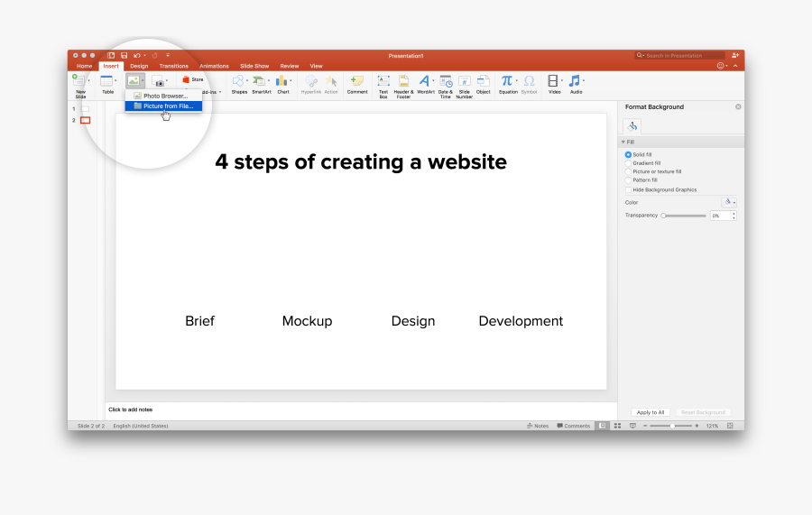Open the Home tab

pyautogui.click(x=85, y=66)
